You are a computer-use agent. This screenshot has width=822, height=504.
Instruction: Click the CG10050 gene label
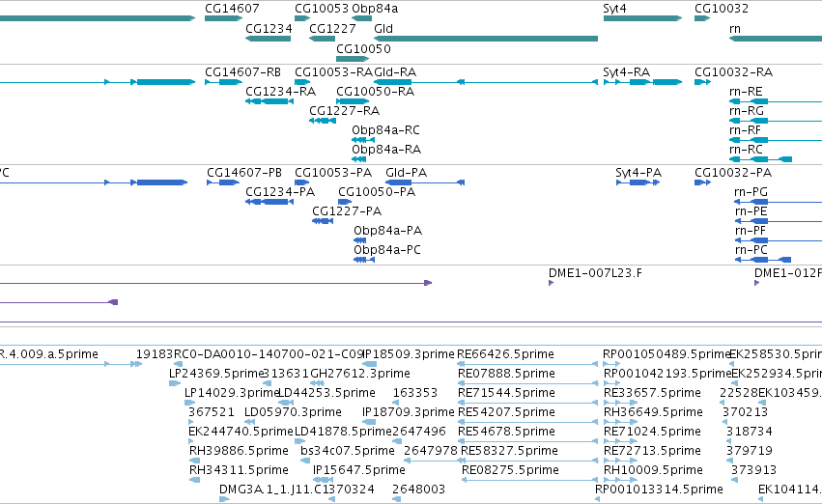[x=363, y=48]
